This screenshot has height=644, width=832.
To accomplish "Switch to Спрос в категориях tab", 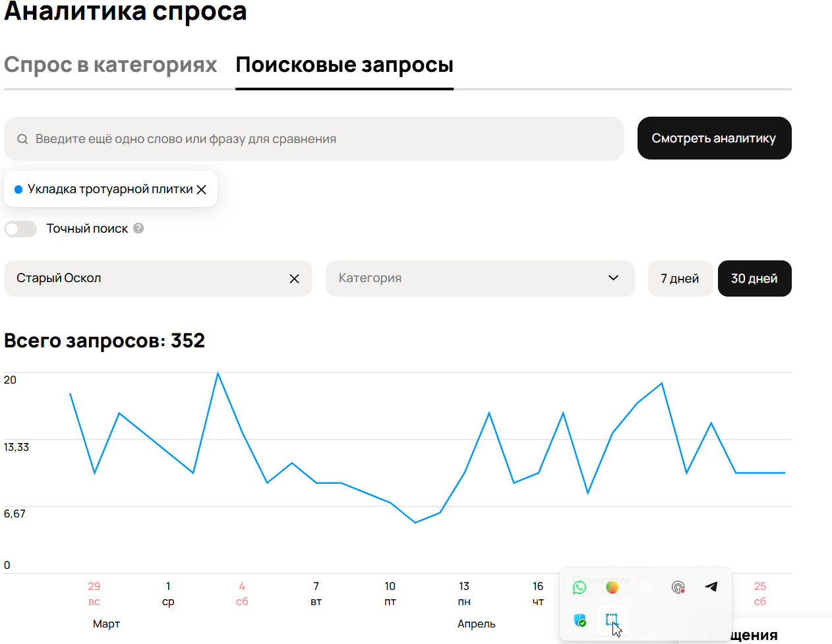I will tap(110, 65).
